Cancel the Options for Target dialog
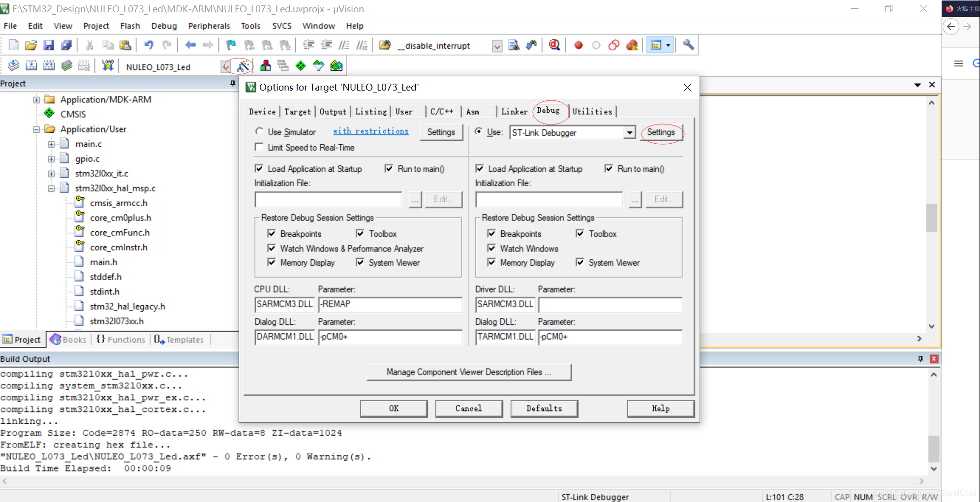This screenshot has height=502, width=980. [469, 408]
